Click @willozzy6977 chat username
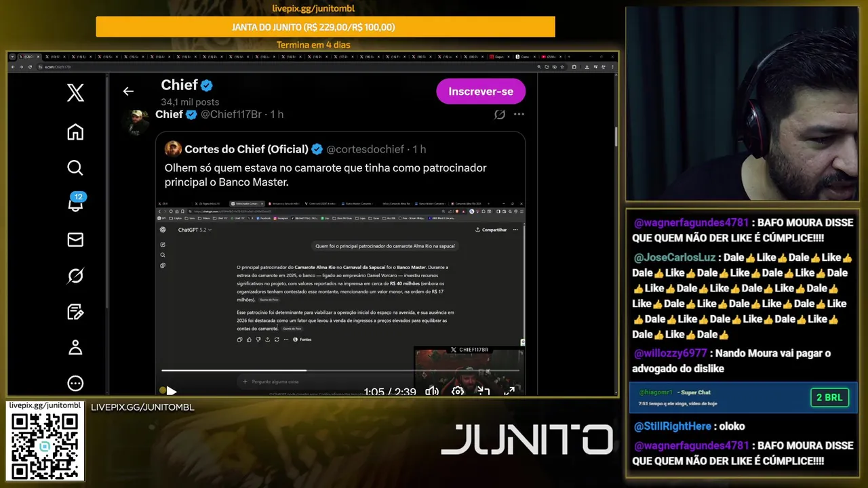 pos(669,353)
